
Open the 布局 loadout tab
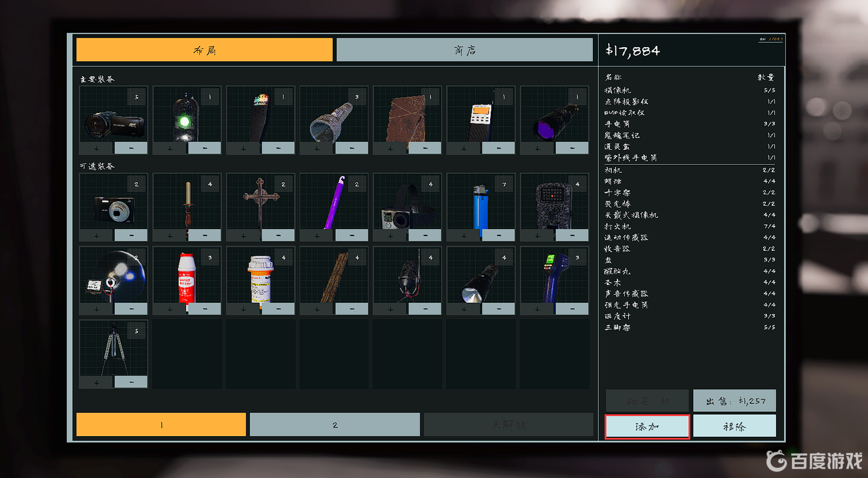(204, 50)
